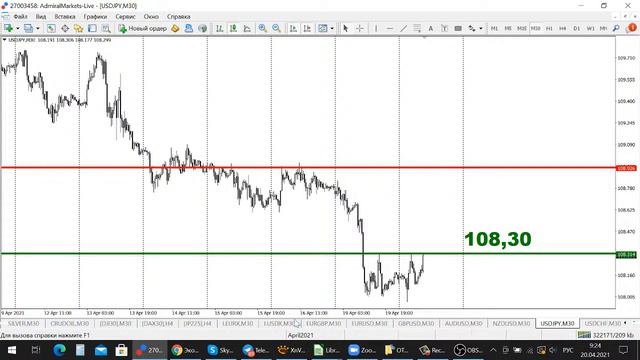This screenshot has width=640, height=360.
Task: Open Zoom from the taskbar
Action: click(362, 350)
